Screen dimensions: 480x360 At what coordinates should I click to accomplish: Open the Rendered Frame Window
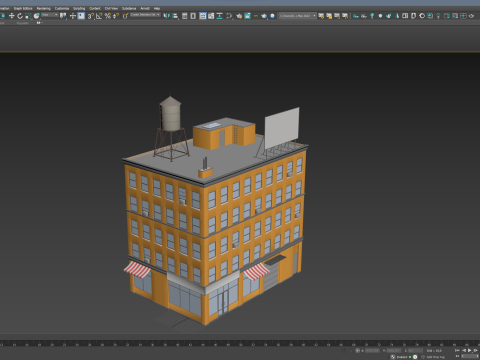pyautogui.click(x=247, y=16)
